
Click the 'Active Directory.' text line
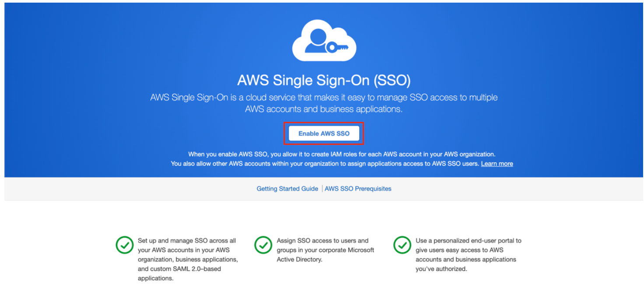[299, 260]
